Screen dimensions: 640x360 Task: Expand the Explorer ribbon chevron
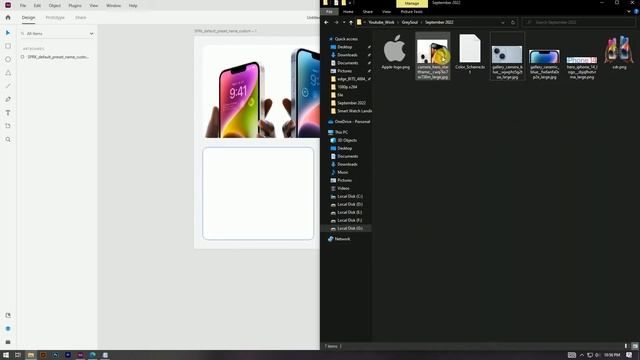[629, 11]
